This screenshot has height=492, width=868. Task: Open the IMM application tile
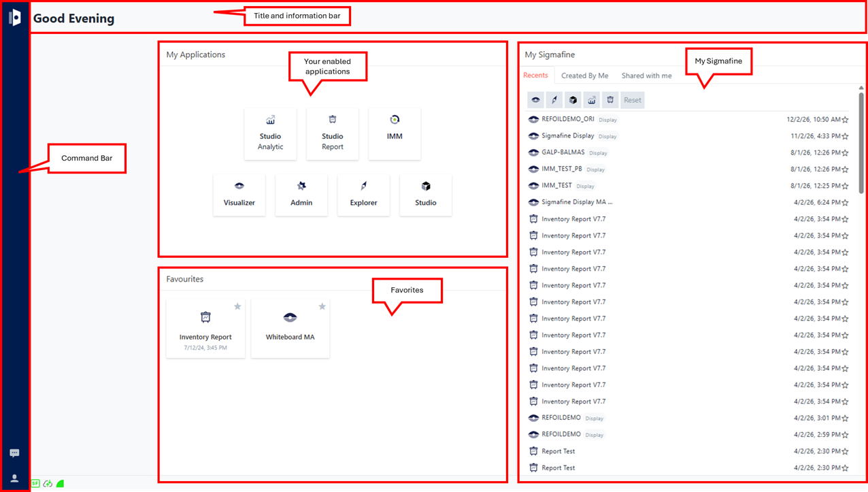click(x=395, y=134)
